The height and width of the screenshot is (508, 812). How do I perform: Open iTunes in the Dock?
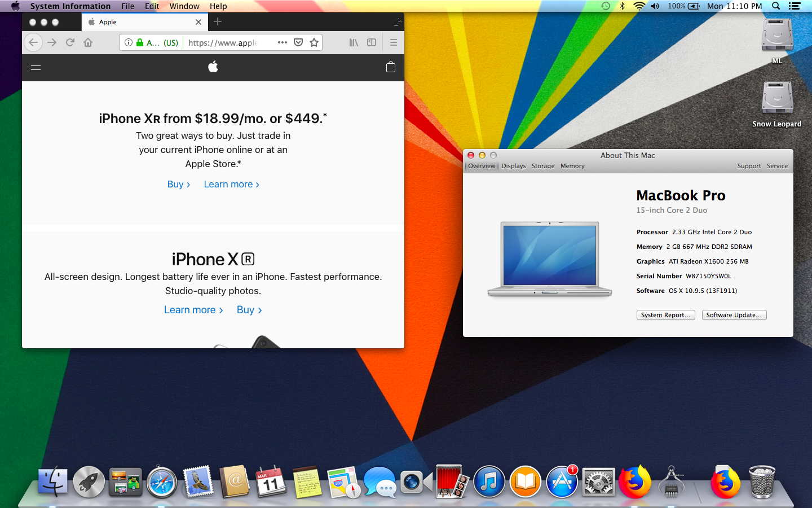(489, 483)
